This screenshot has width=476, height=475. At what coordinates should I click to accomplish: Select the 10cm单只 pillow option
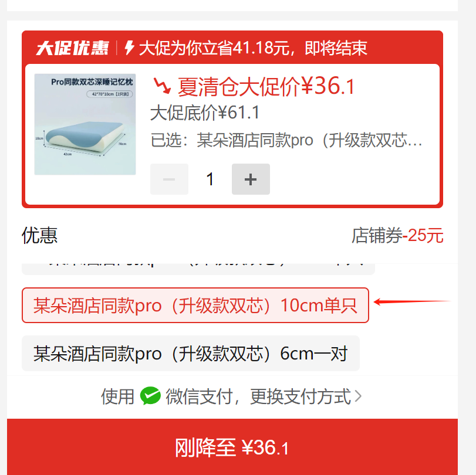click(x=195, y=305)
